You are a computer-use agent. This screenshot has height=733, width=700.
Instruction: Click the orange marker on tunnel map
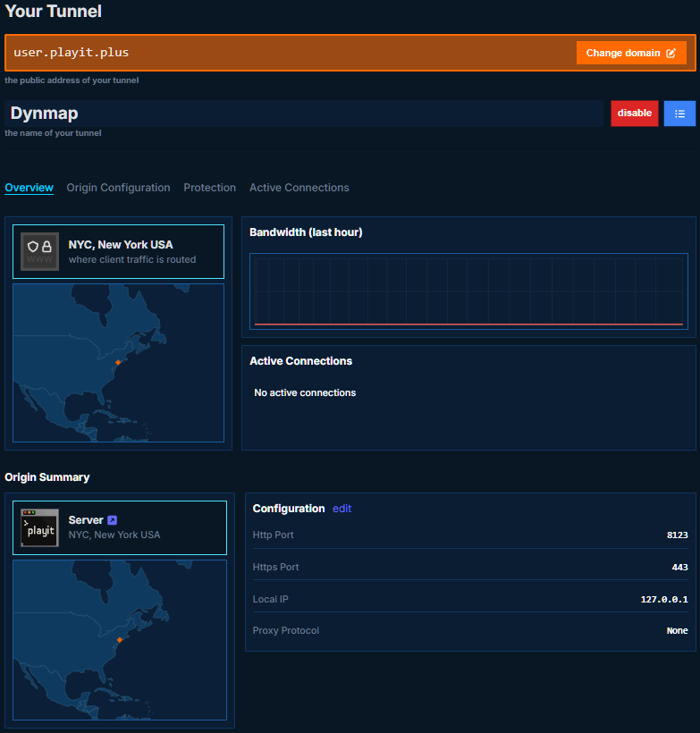pyautogui.click(x=118, y=362)
